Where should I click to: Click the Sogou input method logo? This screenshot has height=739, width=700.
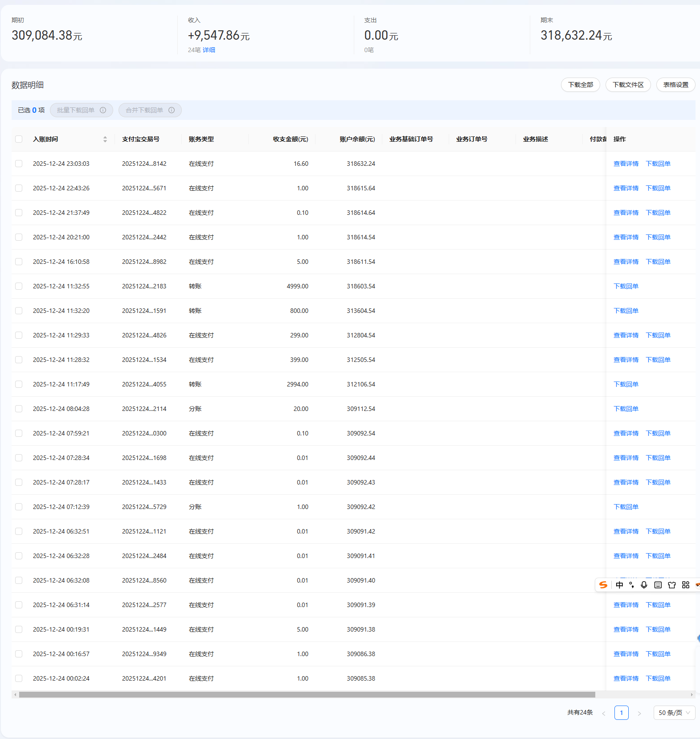(x=603, y=585)
